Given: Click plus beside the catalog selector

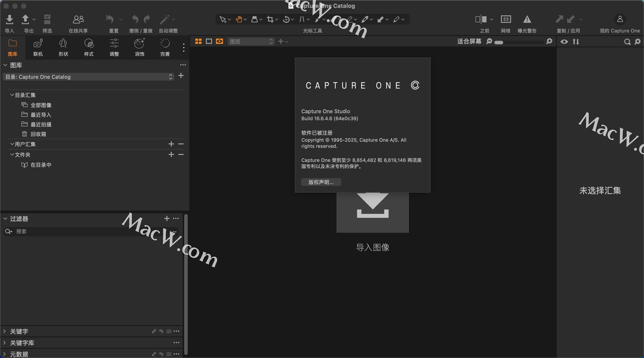Looking at the screenshot, I should click(x=181, y=76).
